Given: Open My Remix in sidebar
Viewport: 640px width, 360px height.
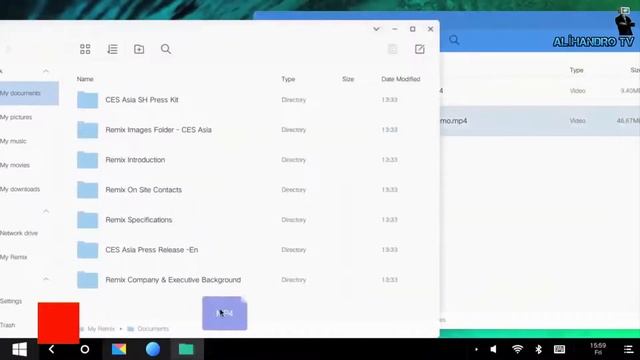Looking at the screenshot, I should (x=13, y=257).
